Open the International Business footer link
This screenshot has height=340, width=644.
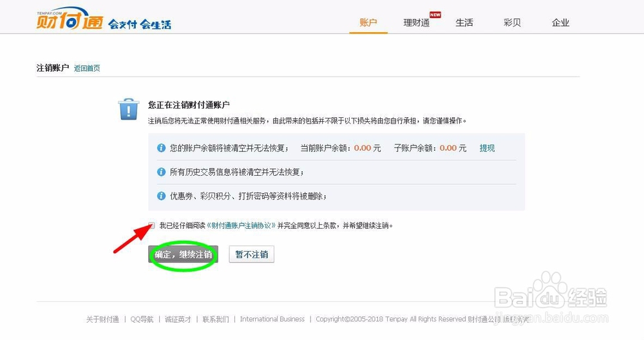[x=272, y=319]
